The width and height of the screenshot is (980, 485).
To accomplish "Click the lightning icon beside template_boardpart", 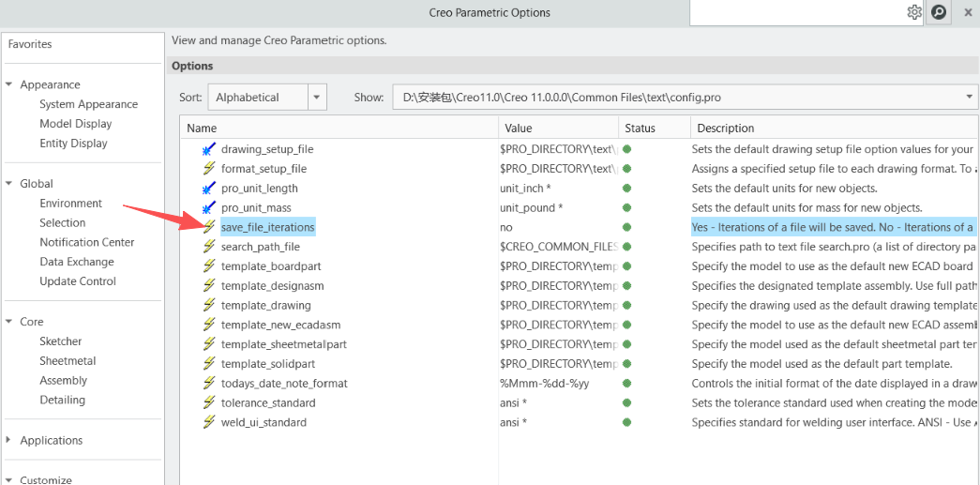I will pos(209,266).
